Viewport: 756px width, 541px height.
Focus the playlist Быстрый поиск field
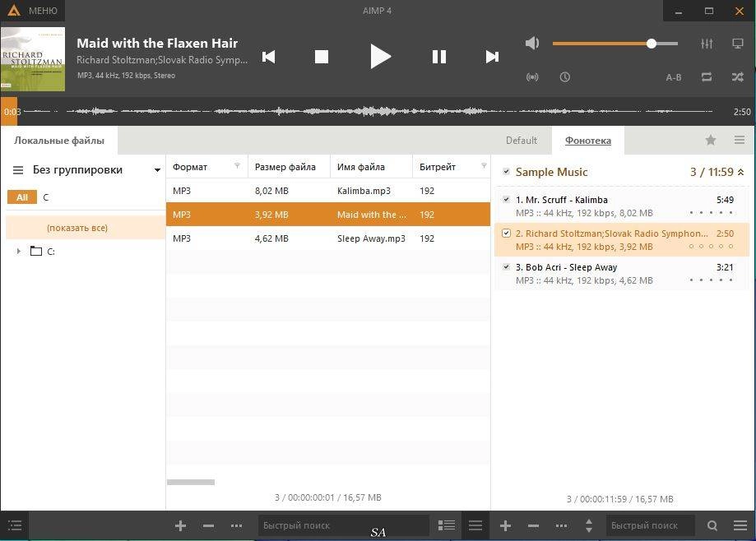[651, 525]
